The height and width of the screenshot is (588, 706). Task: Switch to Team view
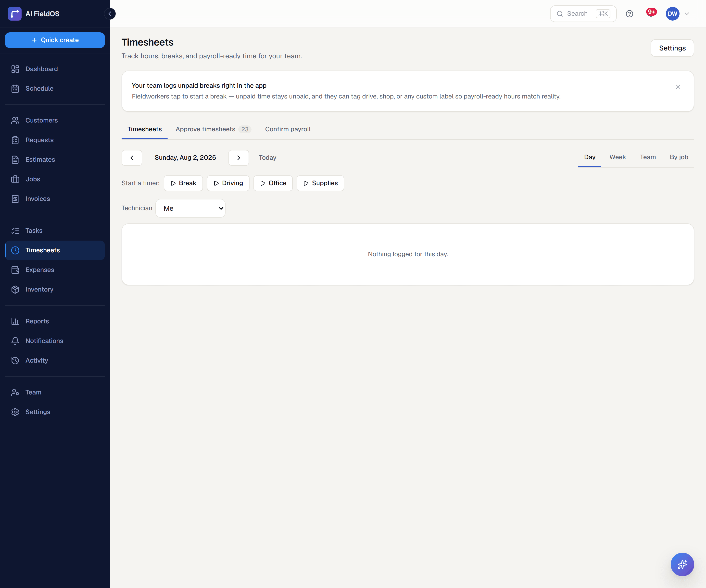647,157
